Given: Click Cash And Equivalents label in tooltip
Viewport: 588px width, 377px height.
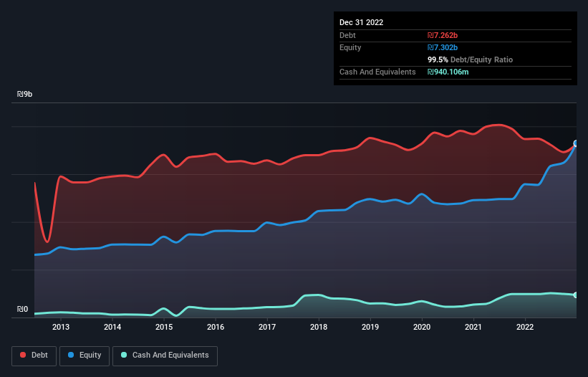Looking at the screenshot, I should click(x=377, y=72).
